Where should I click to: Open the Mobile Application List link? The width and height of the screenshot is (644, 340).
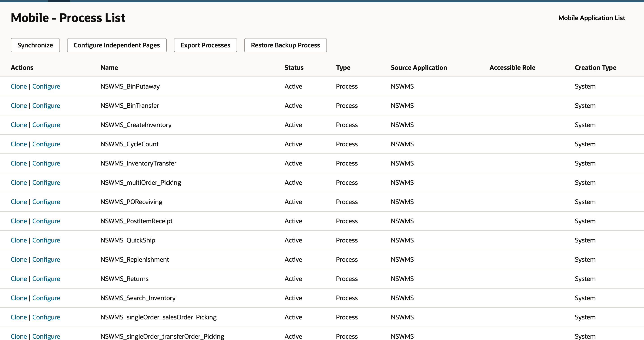(x=591, y=18)
